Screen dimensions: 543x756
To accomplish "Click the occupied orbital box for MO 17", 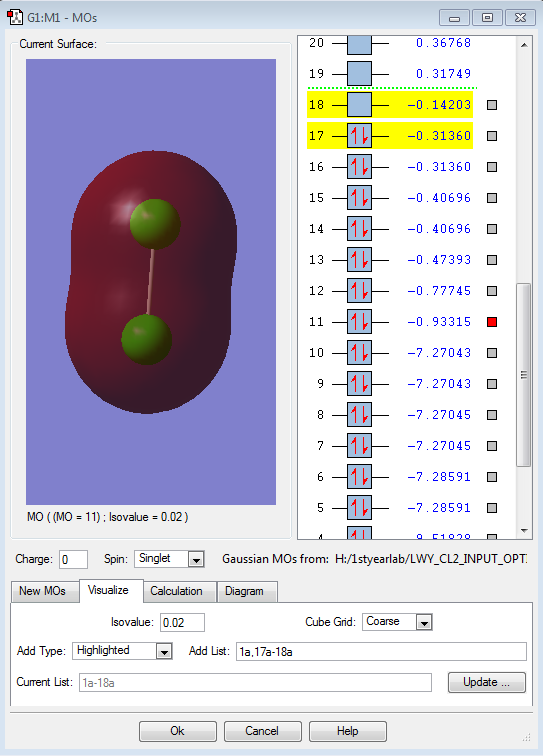I will (359, 136).
